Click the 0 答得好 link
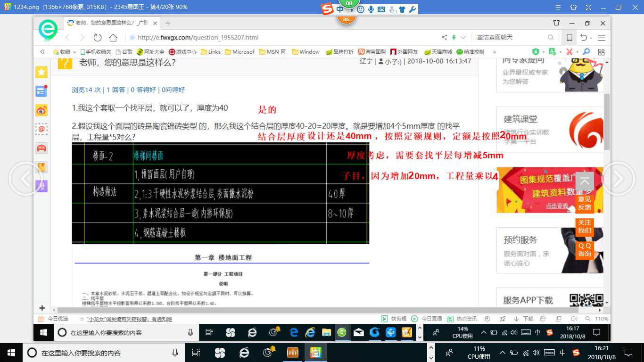Viewport: 644px width, 362px height. (143, 90)
